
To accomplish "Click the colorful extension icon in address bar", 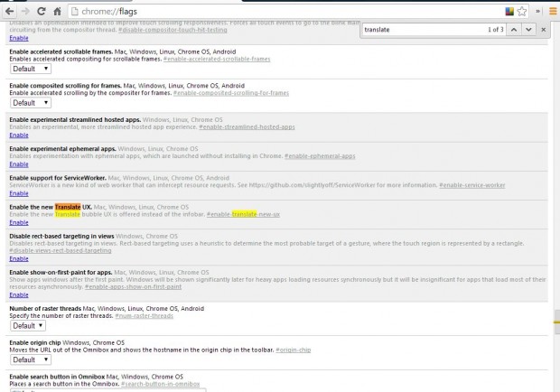I will point(509,12).
